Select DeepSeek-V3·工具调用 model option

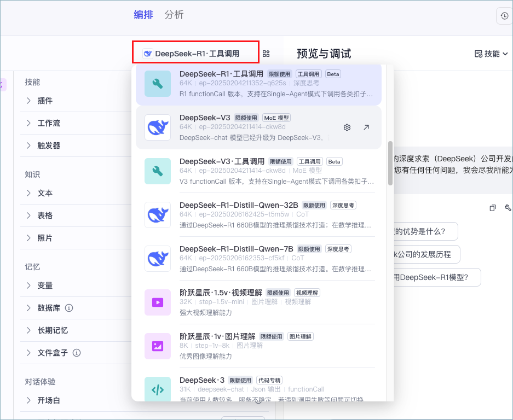point(258,171)
